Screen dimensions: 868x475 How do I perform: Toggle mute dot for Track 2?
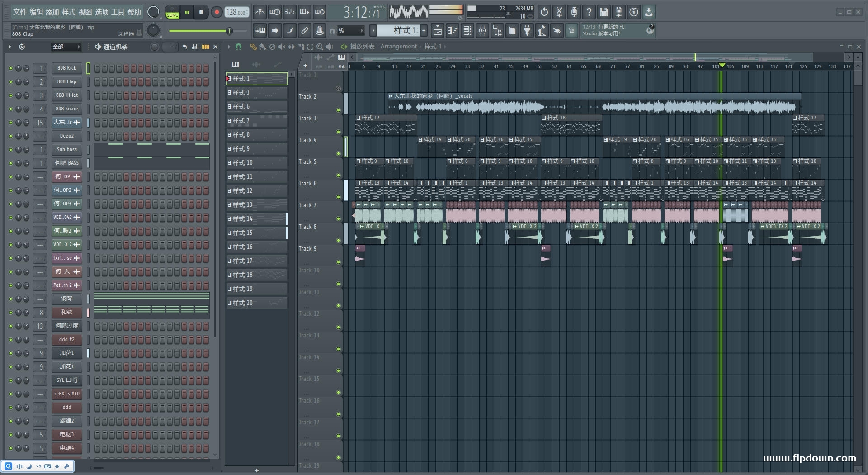[338, 110]
